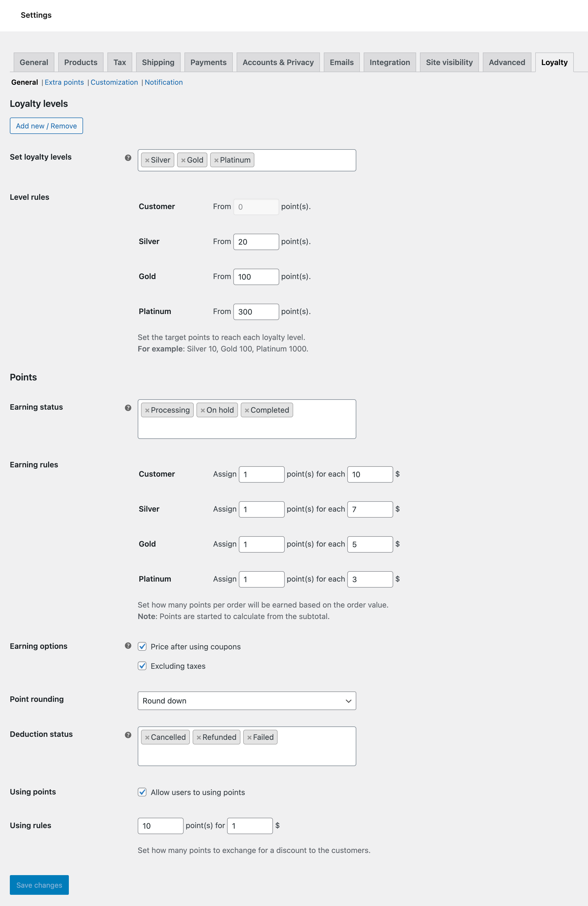Click Add new / Remove button
This screenshot has height=906, width=588.
click(46, 125)
